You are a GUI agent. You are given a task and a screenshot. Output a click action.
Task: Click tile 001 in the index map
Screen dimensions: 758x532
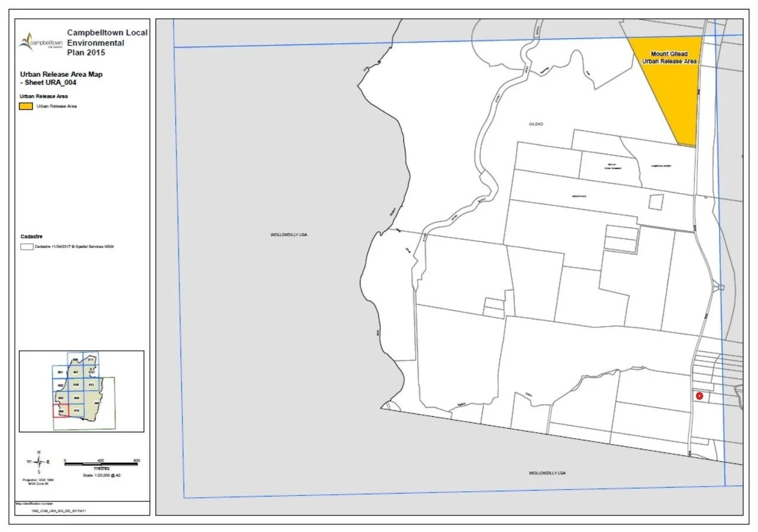pyautogui.click(x=60, y=372)
